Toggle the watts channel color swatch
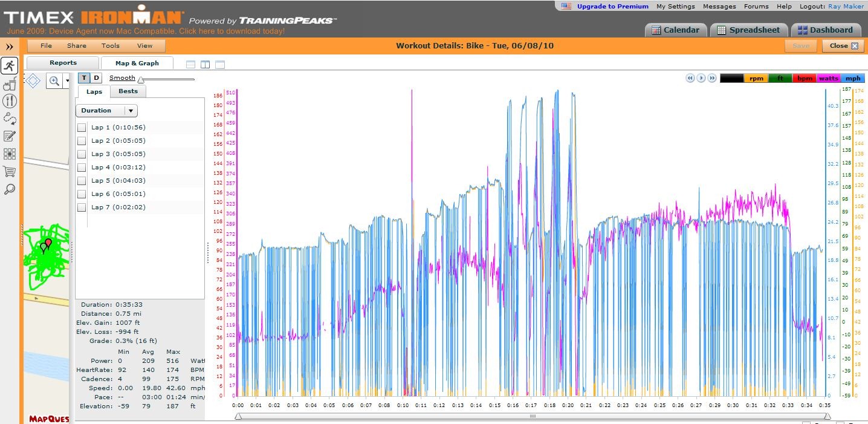Viewport: 868px width, 424px height. click(829, 78)
